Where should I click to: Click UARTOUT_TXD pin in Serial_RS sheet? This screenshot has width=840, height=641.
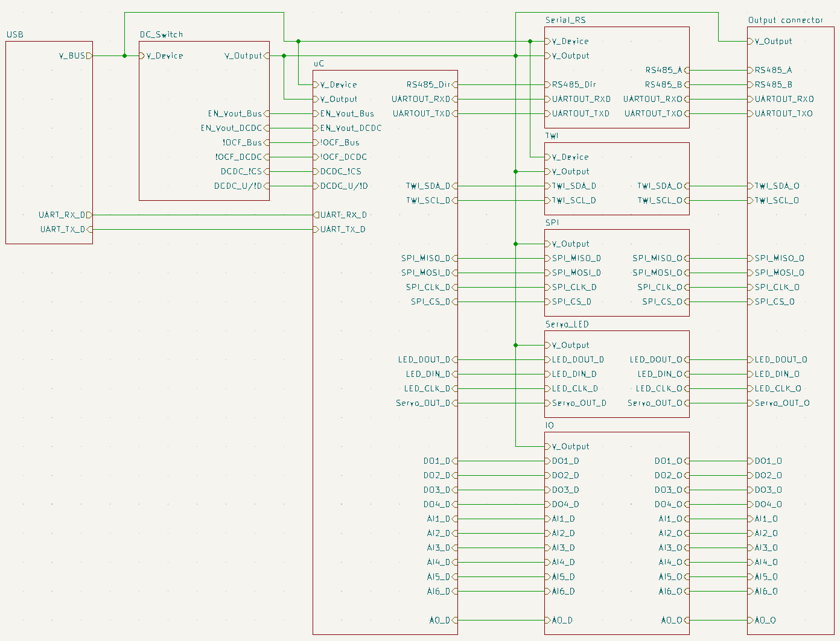(x=577, y=113)
